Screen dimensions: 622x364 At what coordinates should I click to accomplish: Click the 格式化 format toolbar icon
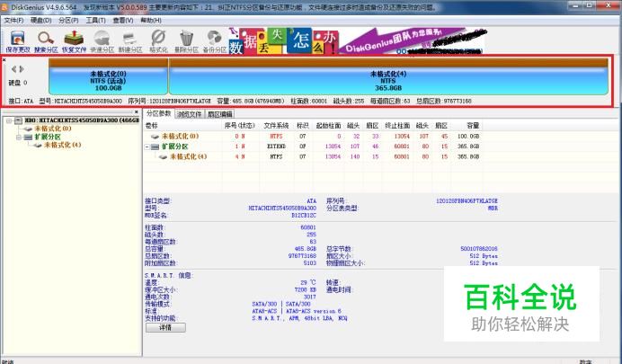[158, 41]
